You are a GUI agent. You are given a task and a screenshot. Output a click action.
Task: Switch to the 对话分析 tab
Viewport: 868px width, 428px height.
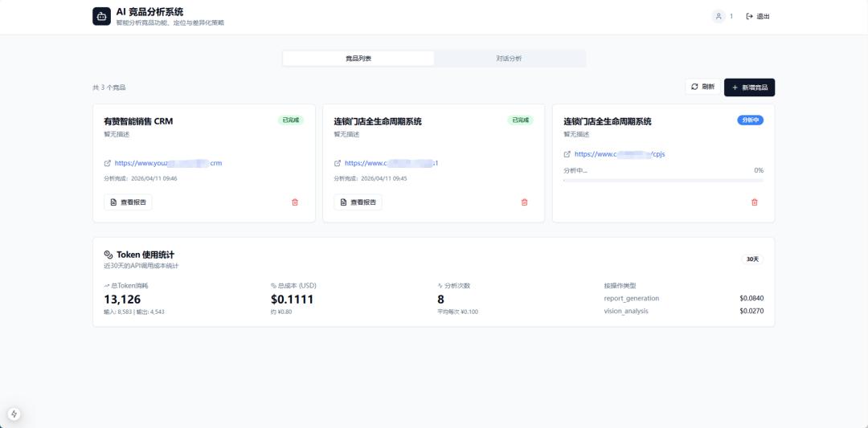coord(509,59)
